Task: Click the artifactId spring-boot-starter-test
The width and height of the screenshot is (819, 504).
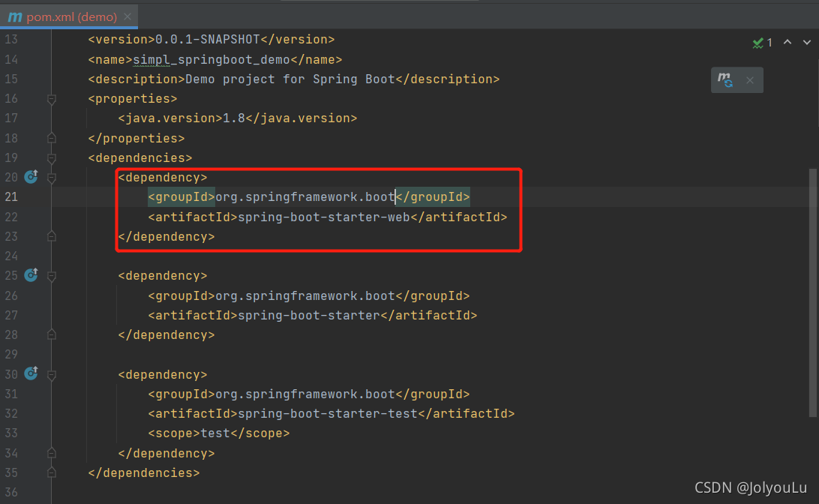Action: point(328,414)
